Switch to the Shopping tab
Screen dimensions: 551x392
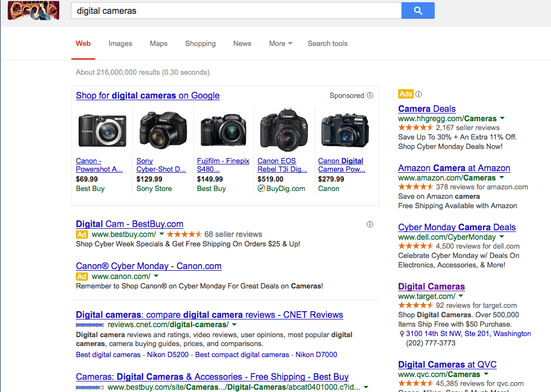(x=200, y=44)
